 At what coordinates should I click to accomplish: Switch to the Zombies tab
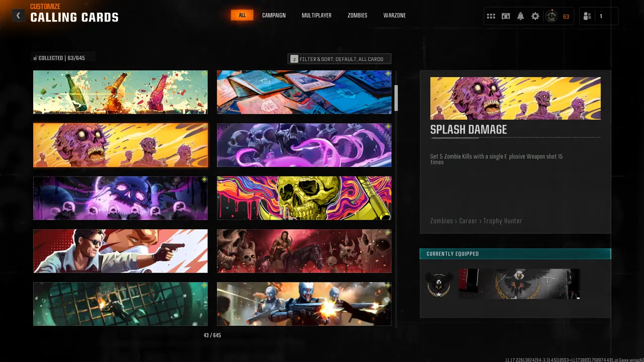pyautogui.click(x=357, y=16)
